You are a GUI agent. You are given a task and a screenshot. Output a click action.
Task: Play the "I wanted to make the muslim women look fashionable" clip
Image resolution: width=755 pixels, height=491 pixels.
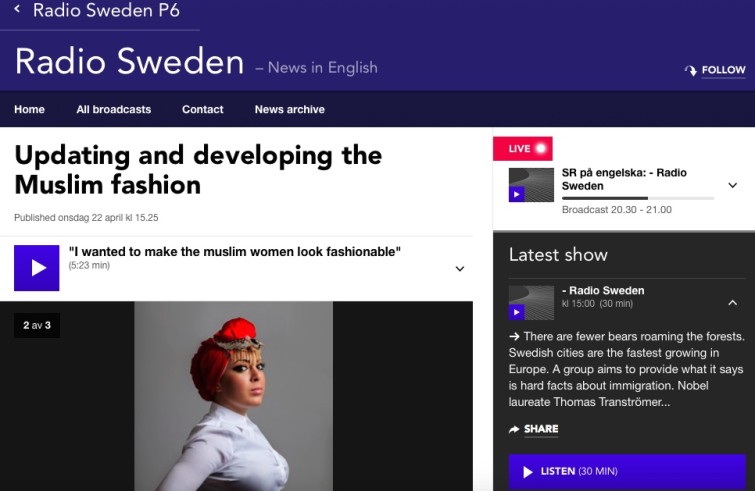tap(37, 268)
